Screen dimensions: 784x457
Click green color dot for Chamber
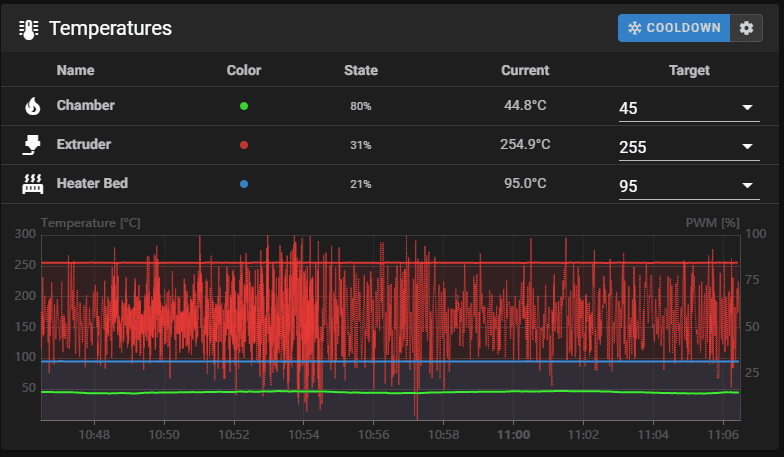244,106
